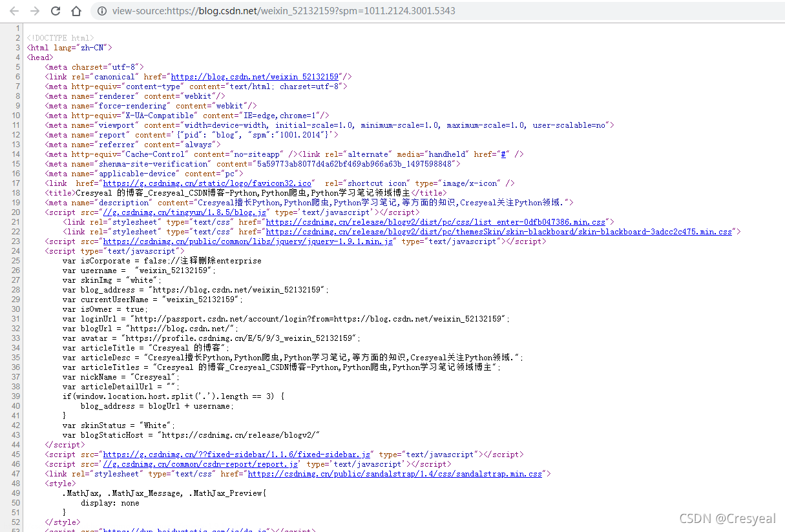Open list_enter-0dfb047386.min.css stylesheet link
This screenshot has height=532, width=785.
point(435,222)
